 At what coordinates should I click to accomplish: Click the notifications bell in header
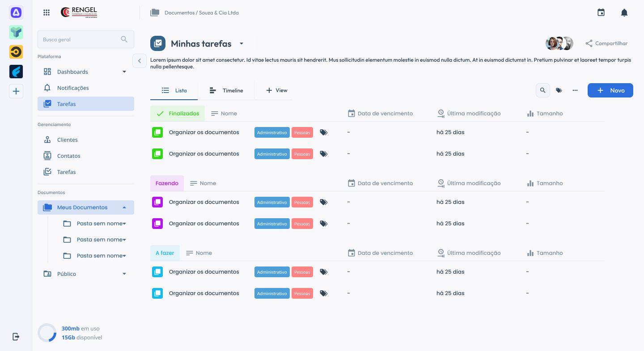coord(624,13)
